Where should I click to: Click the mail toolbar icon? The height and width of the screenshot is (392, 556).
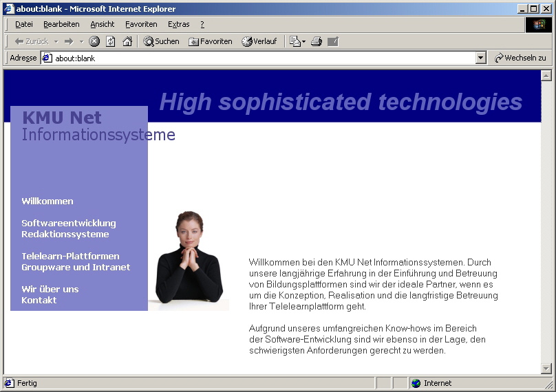pyautogui.click(x=295, y=41)
